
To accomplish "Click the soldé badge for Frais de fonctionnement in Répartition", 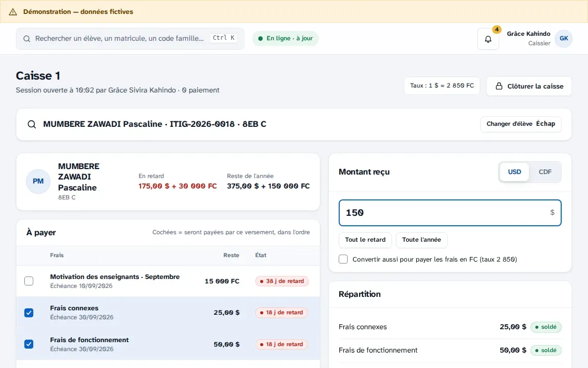I will (546, 351).
